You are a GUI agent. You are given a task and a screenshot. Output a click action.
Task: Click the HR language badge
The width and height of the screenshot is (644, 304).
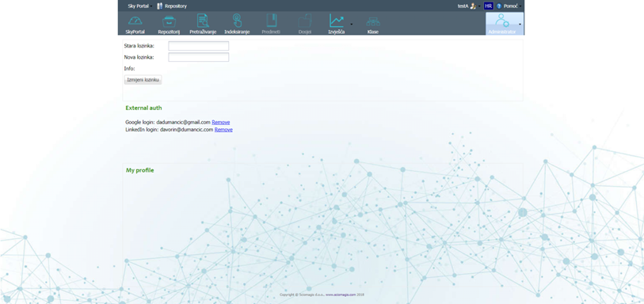488,6
